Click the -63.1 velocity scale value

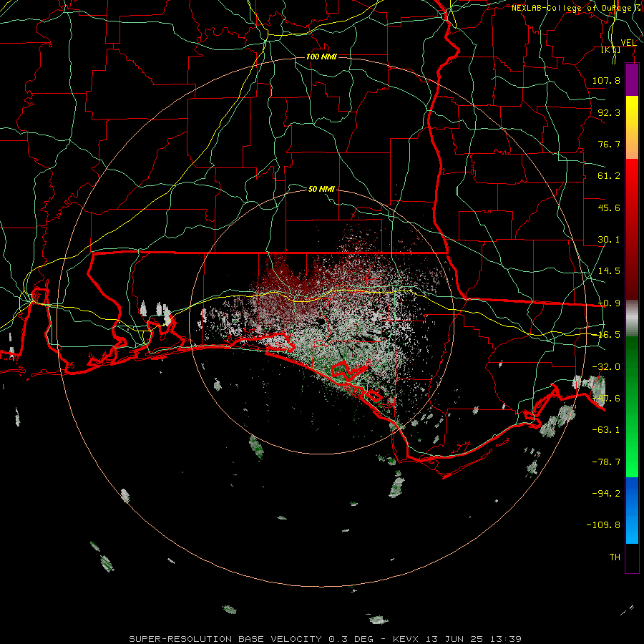(x=606, y=430)
